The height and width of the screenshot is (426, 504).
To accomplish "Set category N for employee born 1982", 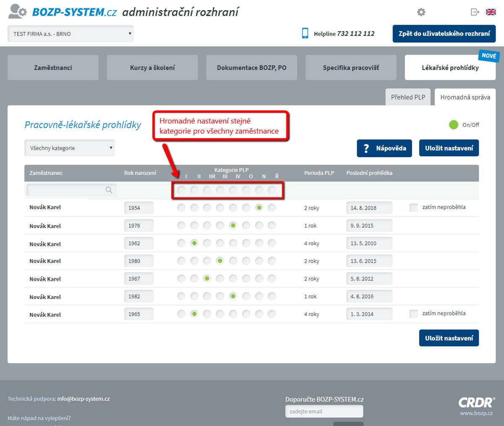I will [259, 296].
